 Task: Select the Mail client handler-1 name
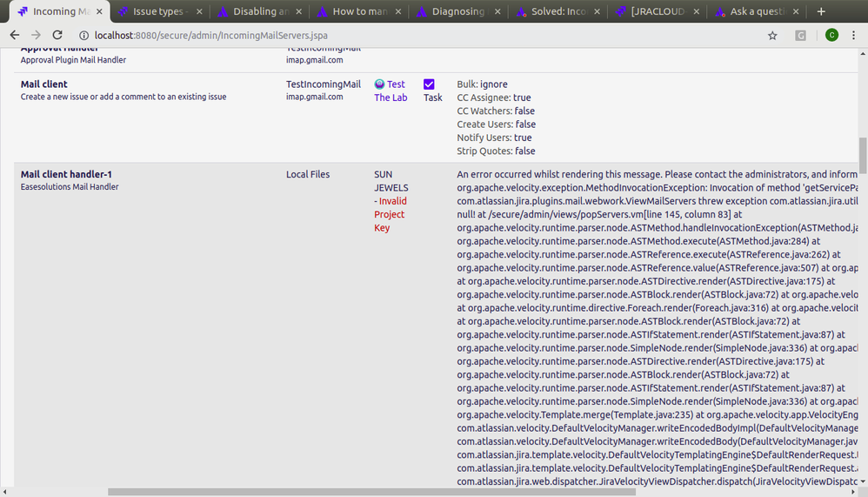tap(66, 174)
